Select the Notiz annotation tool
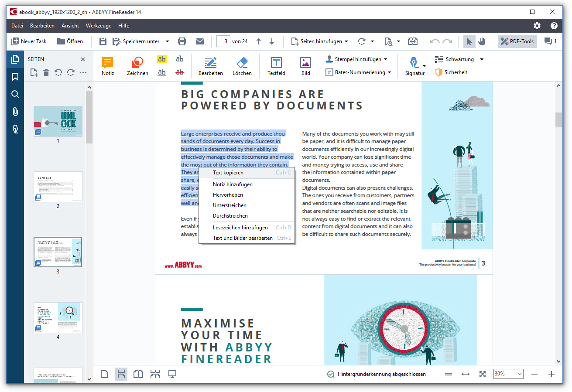This screenshot has width=572, height=392. click(108, 66)
